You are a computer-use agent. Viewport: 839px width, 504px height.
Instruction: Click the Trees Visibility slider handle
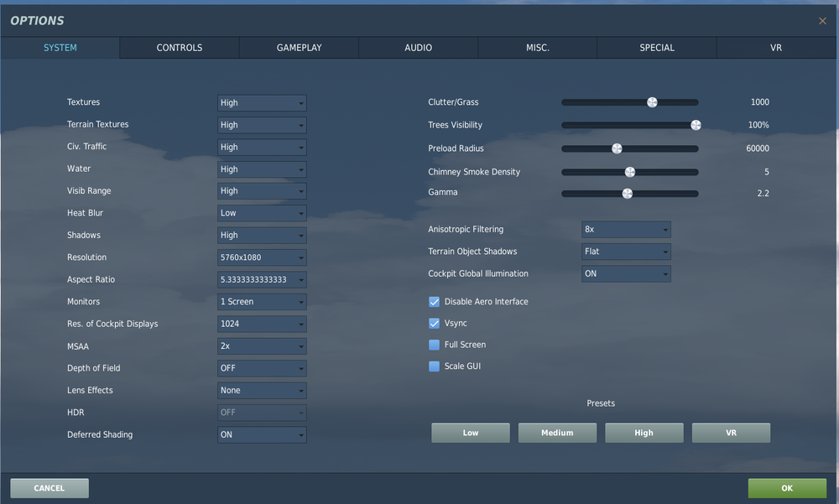click(696, 125)
